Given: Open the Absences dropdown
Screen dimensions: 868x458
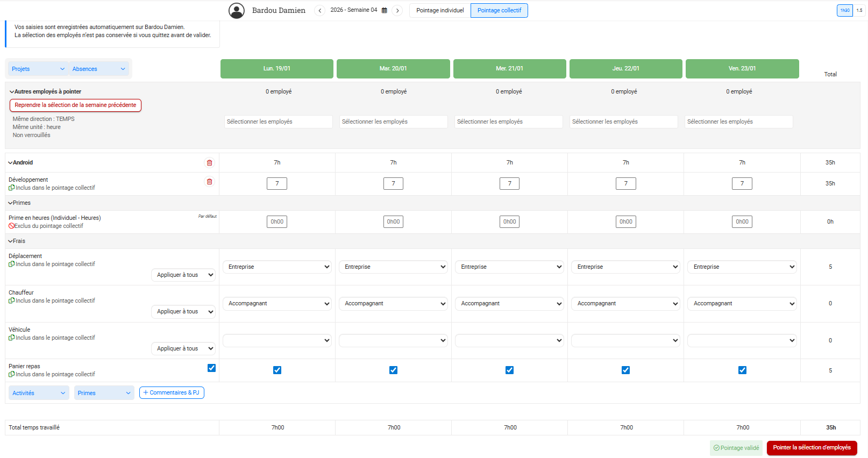Looking at the screenshot, I should coord(99,69).
